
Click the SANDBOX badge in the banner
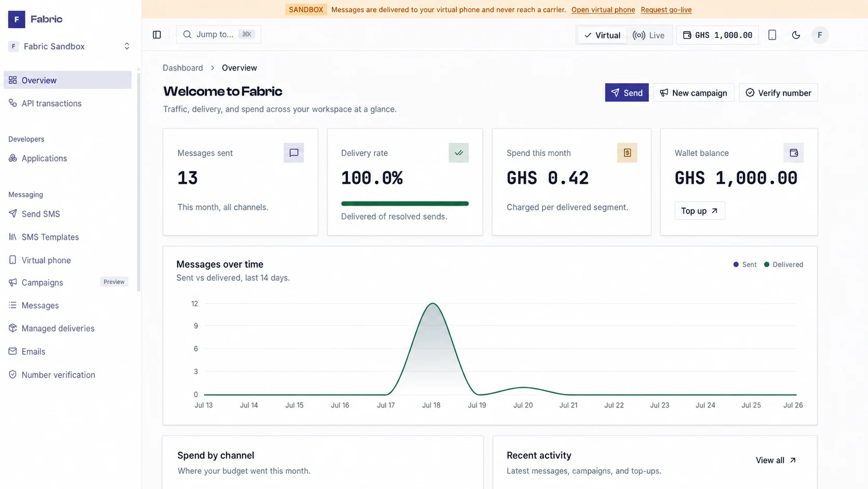(x=306, y=9)
